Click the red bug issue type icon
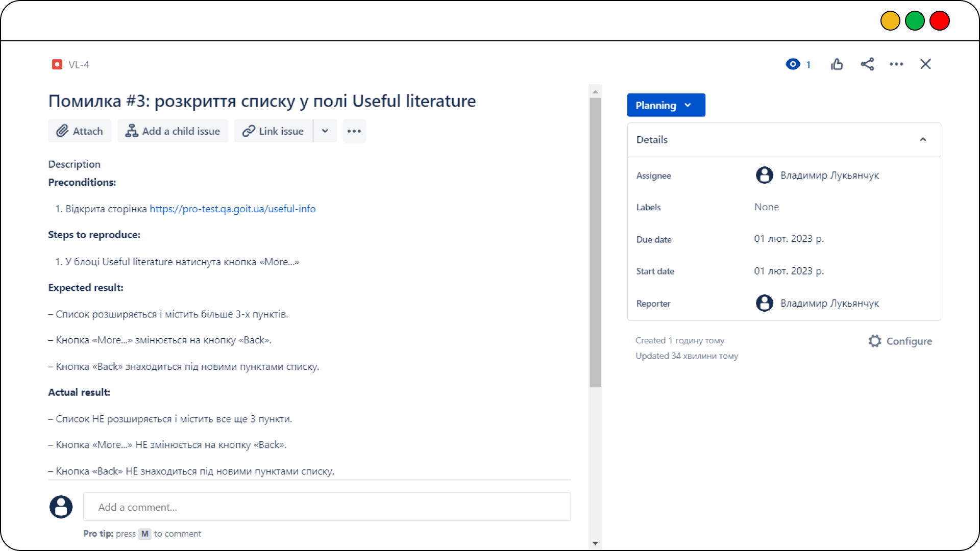980x551 pixels. pyautogui.click(x=57, y=64)
